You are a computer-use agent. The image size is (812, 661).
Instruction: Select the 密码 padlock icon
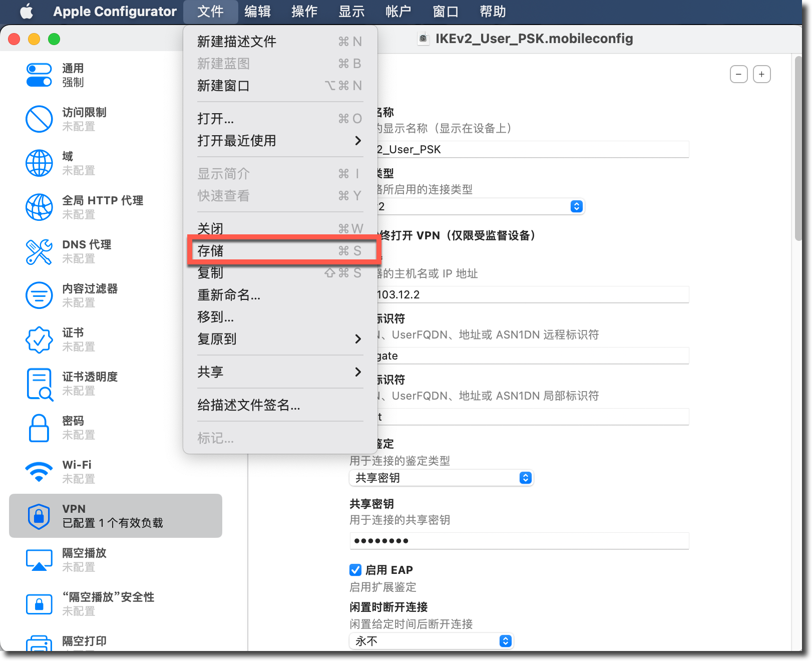coord(39,428)
